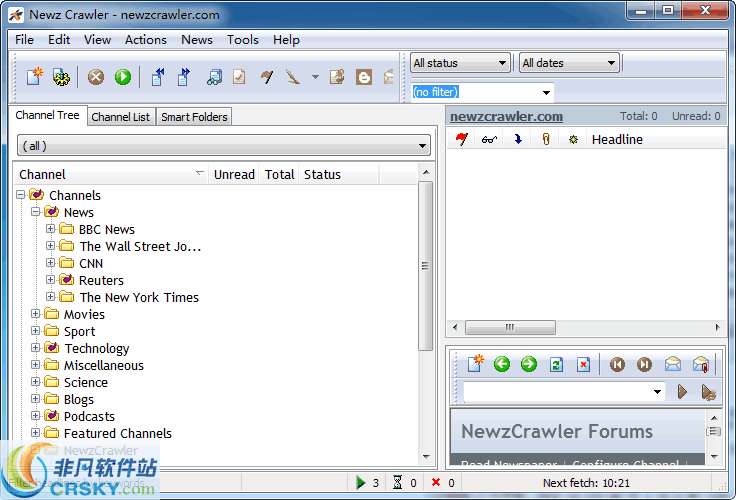Collapse the News folder
736x500 pixels.
(35, 212)
